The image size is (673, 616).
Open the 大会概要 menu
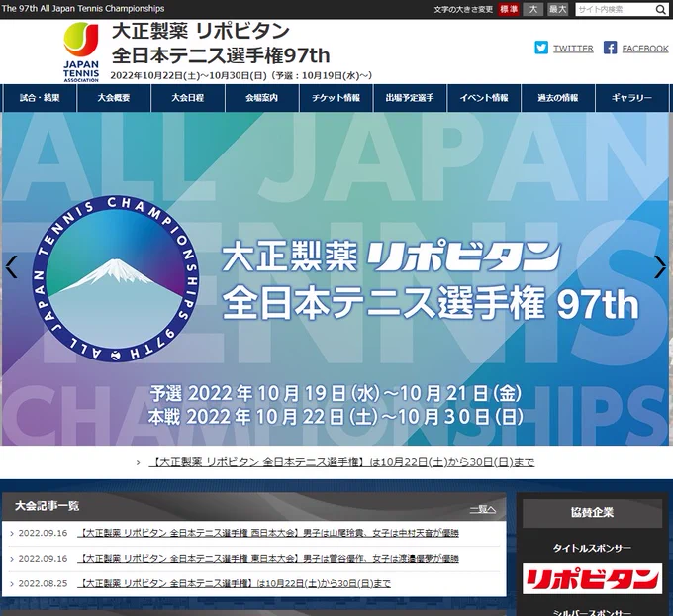click(x=114, y=98)
